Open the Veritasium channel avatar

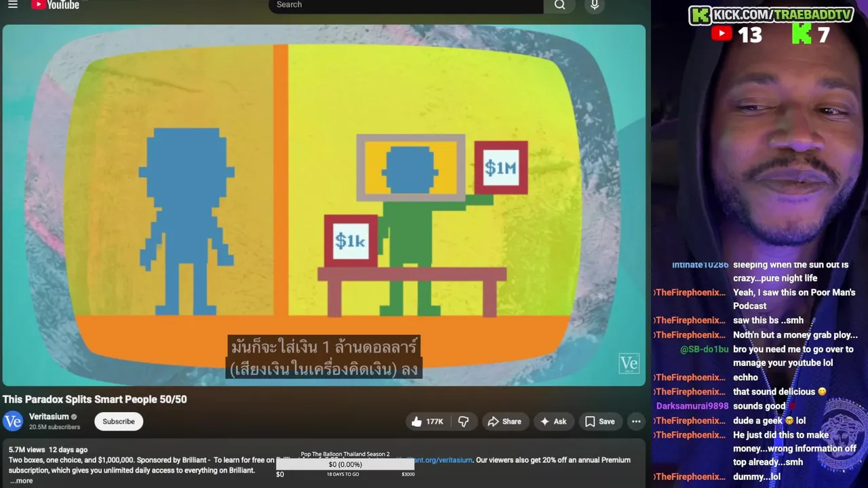tap(13, 421)
